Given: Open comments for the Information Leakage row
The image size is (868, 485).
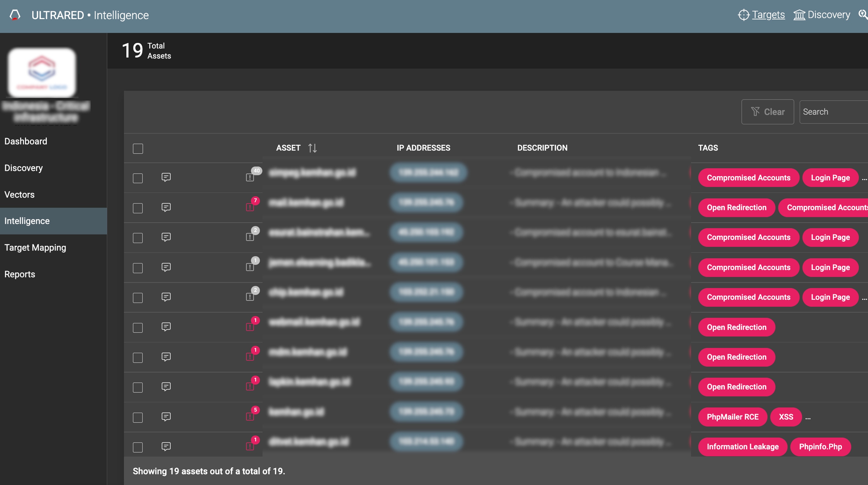Looking at the screenshot, I should click(x=166, y=446).
